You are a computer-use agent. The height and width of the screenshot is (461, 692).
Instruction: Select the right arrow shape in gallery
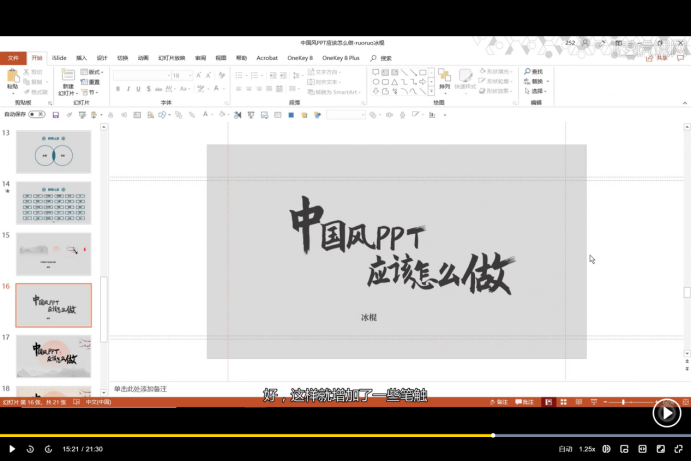coord(422,82)
